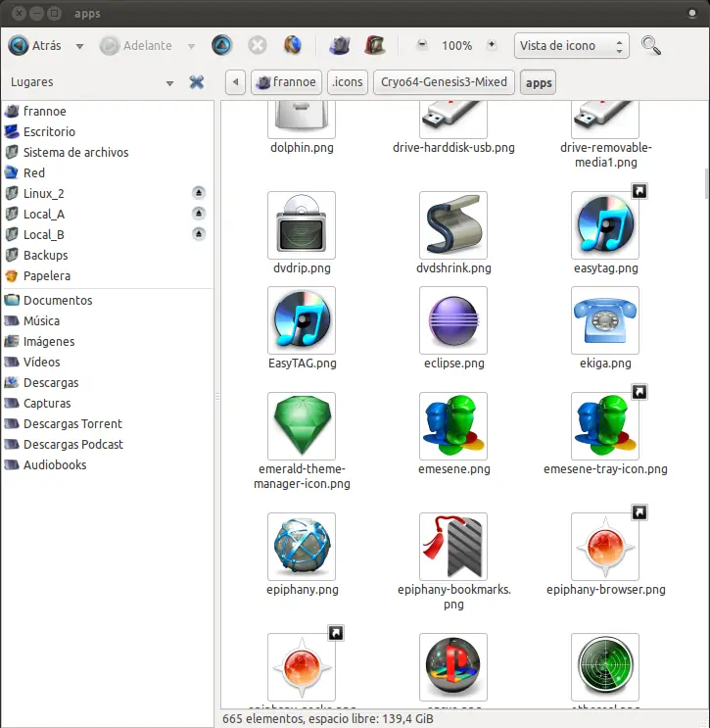Viewport: 710px width, 728px height.
Task: Select the Local_B volume in sidebar
Action: [x=108, y=234]
